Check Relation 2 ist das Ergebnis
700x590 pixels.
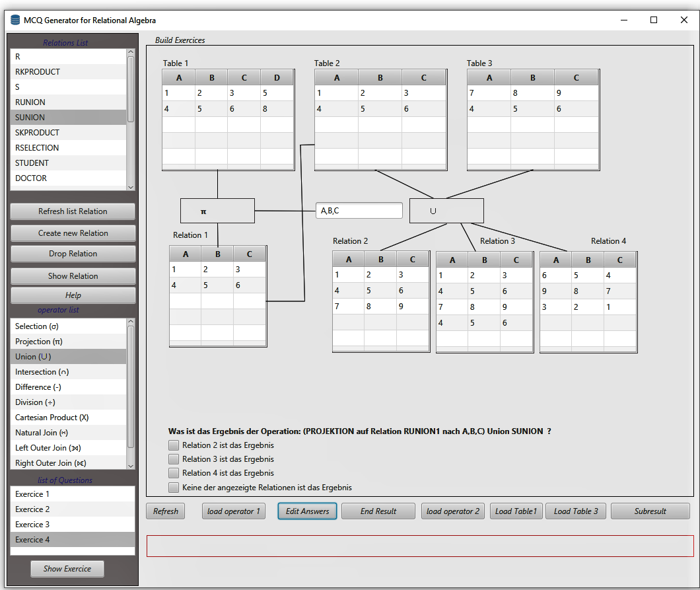click(x=174, y=445)
